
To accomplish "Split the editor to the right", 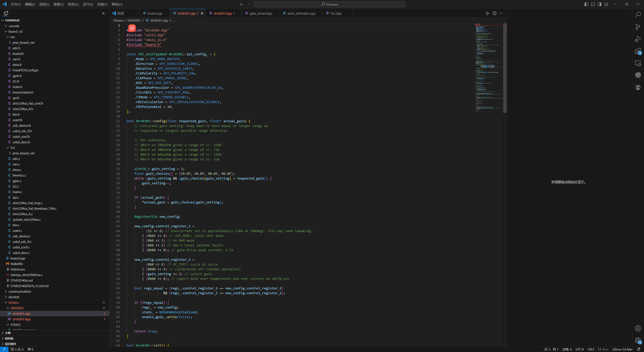I will click(494, 13).
